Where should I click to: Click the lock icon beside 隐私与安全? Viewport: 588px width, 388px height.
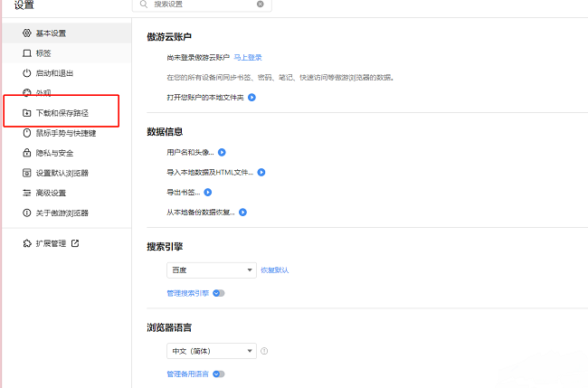pos(27,153)
